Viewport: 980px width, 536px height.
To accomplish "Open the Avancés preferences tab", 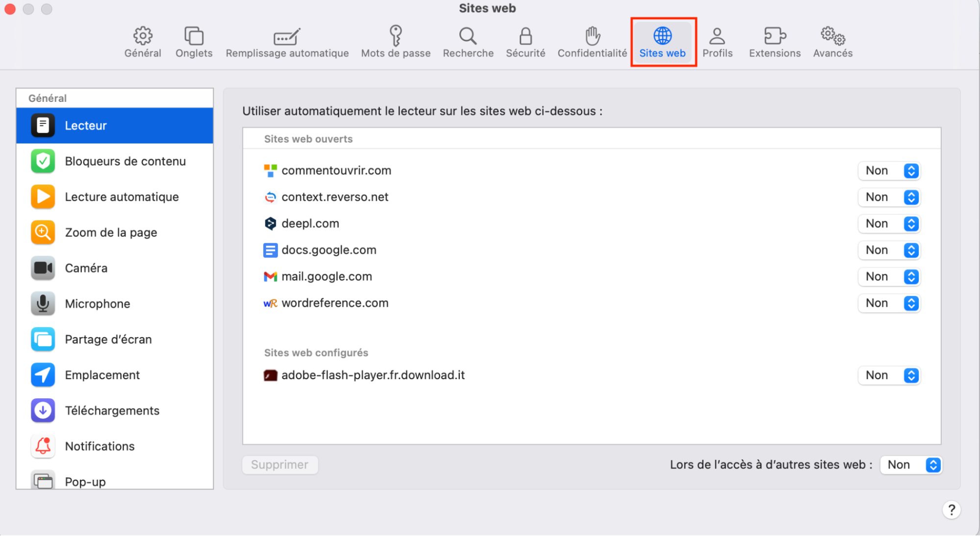I will click(x=832, y=42).
